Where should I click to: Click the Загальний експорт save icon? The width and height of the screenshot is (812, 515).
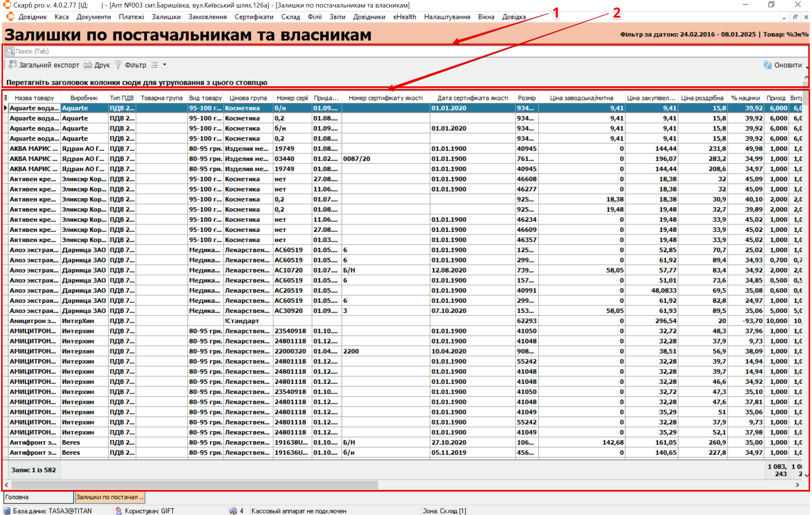click(x=12, y=65)
